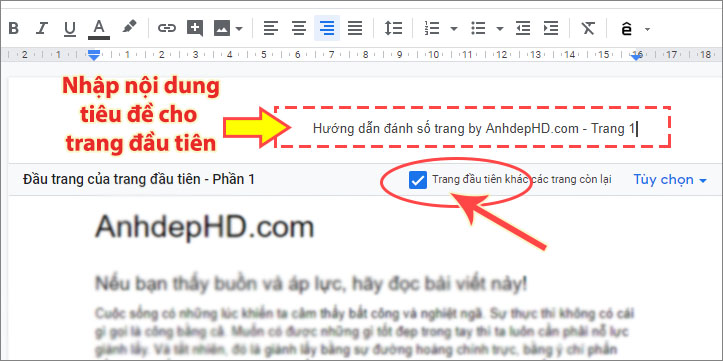Insert a hyperlink
723x361 pixels.
[x=166, y=29]
